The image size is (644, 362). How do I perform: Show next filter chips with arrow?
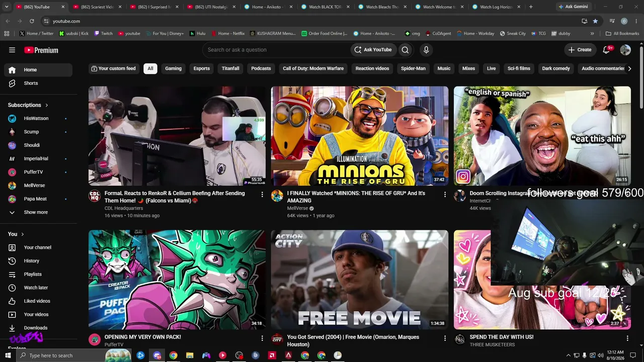point(629,69)
